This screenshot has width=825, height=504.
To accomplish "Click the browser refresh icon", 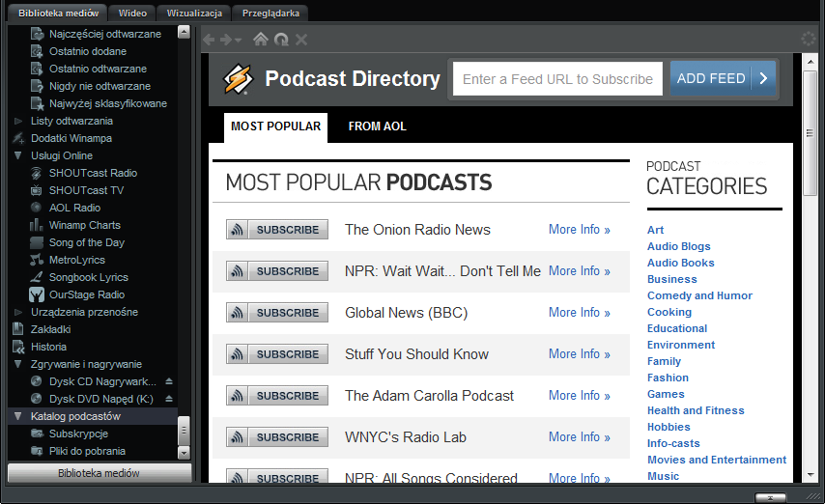I will 281,40.
